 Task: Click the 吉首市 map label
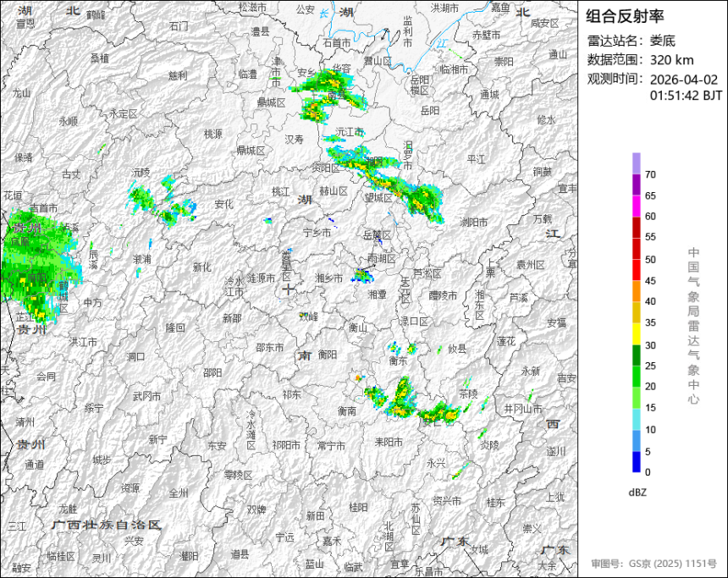point(44,208)
